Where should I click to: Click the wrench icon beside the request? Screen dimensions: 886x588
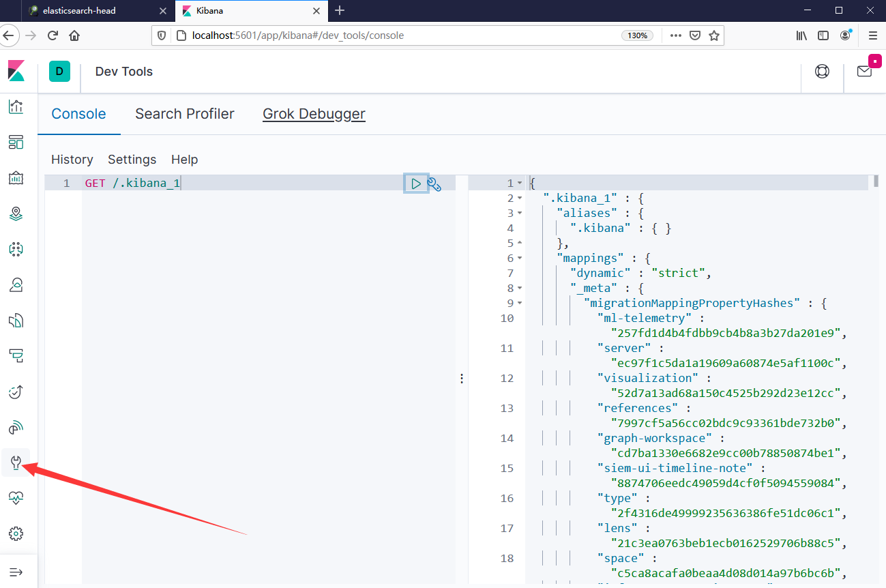pos(434,183)
